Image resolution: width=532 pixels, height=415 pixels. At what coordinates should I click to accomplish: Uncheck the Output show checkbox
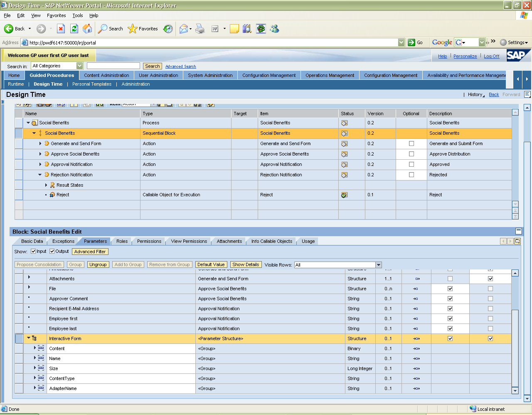click(x=52, y=251)
